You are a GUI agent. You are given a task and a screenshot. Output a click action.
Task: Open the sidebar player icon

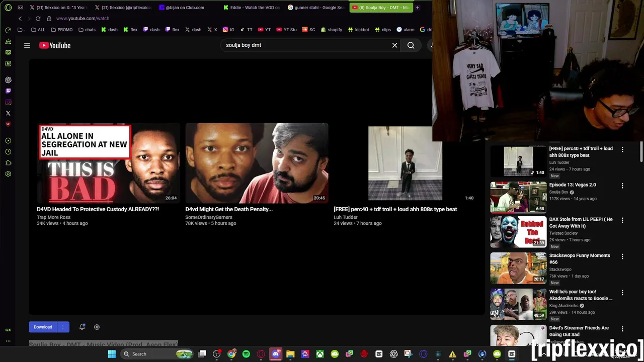click(x=8, y=141)
